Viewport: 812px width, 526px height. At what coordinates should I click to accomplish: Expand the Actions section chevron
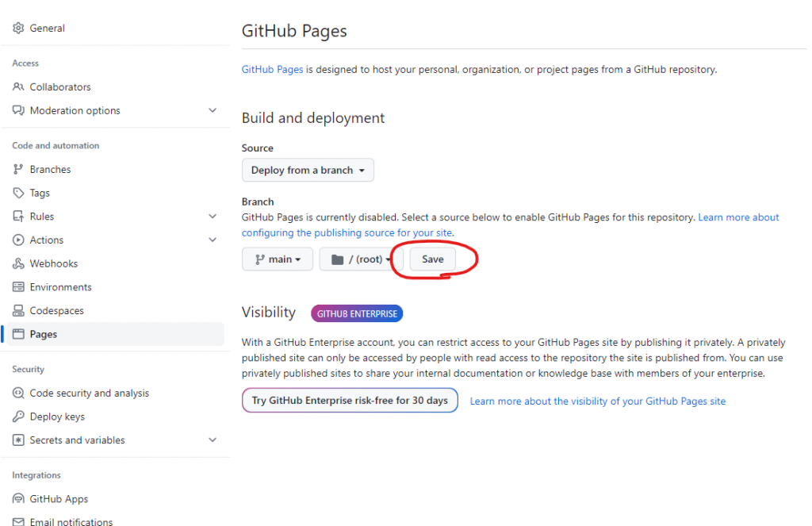click(x=213, y=240)
